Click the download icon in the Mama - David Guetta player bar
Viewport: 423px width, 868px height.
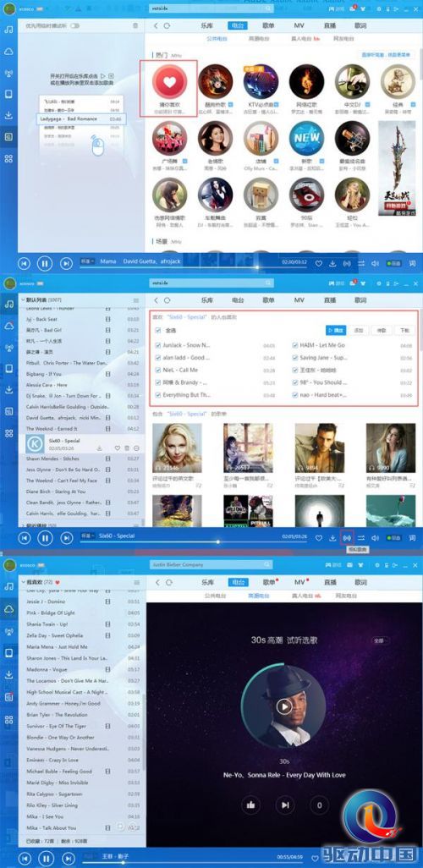click(332, 263)
